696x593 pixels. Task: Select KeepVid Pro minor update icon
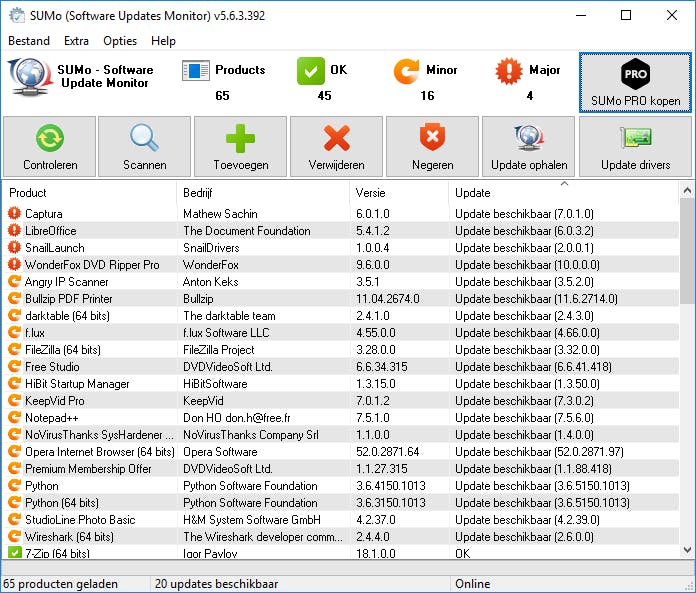14,400
